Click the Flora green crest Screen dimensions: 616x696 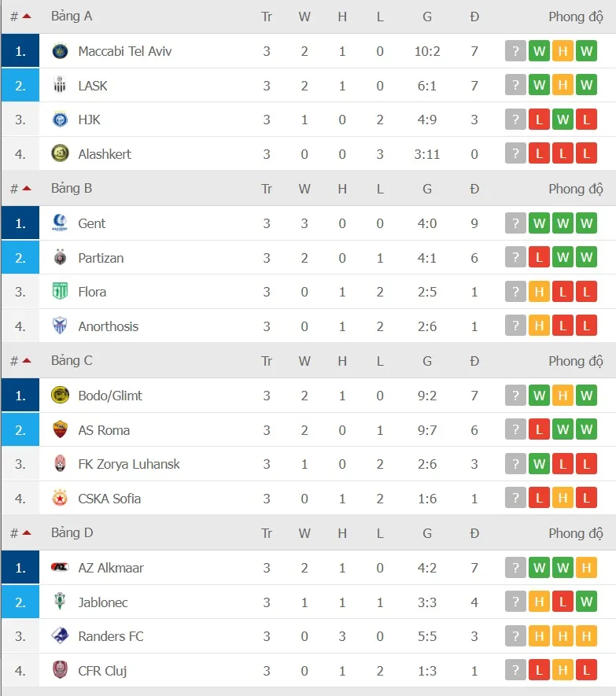[x=60, y=292]
